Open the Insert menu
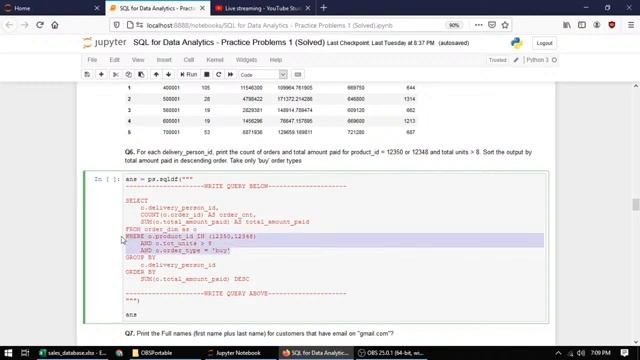Image resolution: width=640 pixels, height=360 pixels. [164, 60]
